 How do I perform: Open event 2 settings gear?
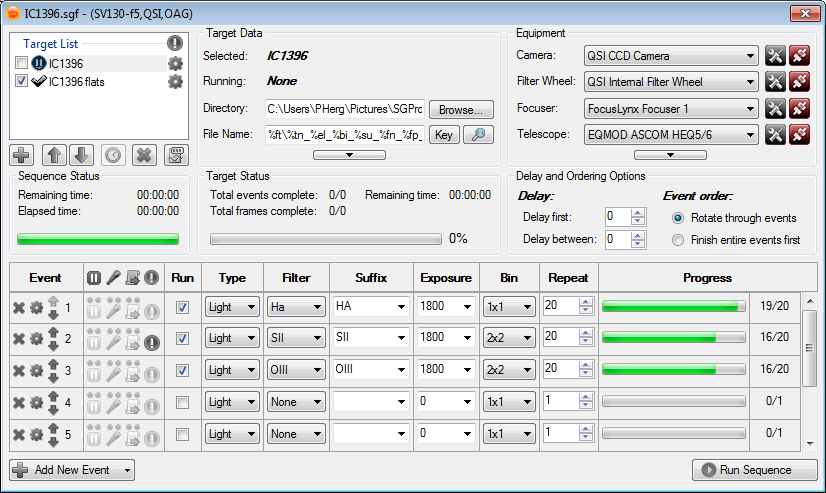(x=36, y=338)
